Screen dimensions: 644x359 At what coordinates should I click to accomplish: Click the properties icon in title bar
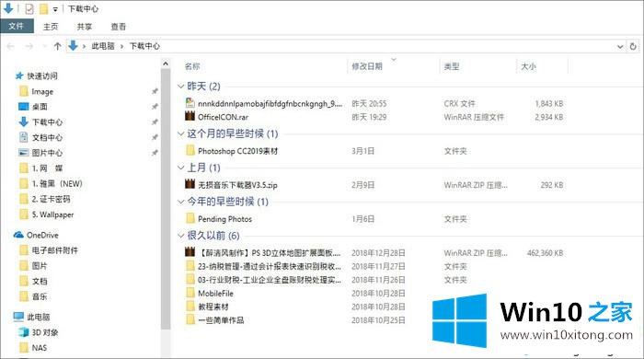pyautogui.click(x=29, y=8)
